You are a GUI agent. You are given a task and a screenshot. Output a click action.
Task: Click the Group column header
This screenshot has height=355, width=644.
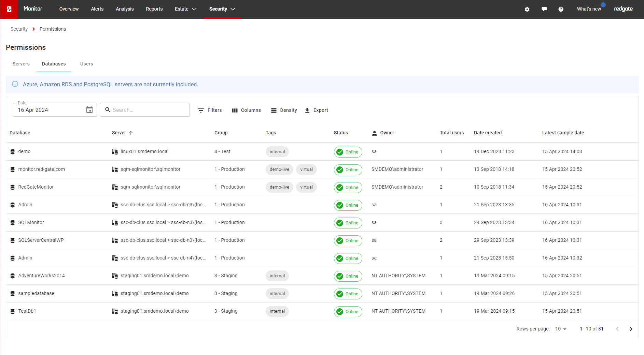pyautogui.click(x=221, y=133)
